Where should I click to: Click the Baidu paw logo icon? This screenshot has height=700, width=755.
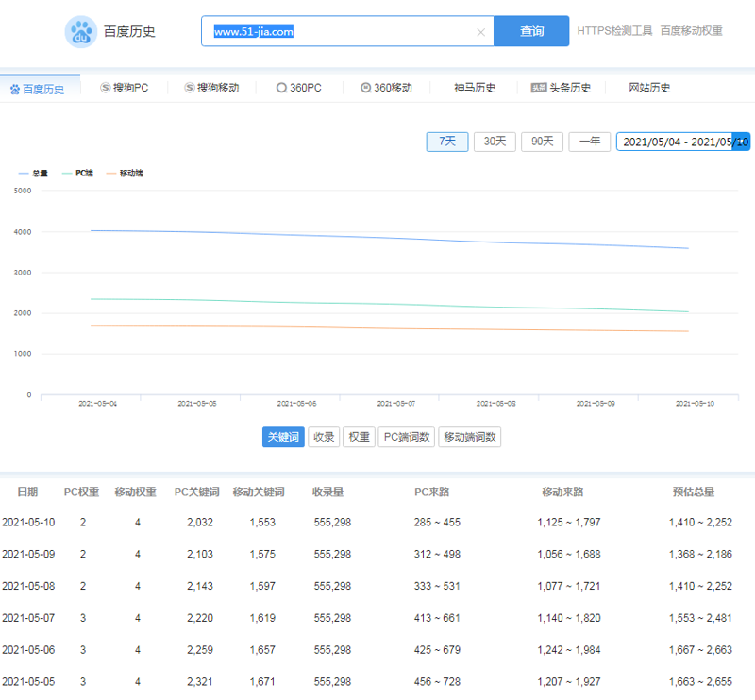[81, 31]
